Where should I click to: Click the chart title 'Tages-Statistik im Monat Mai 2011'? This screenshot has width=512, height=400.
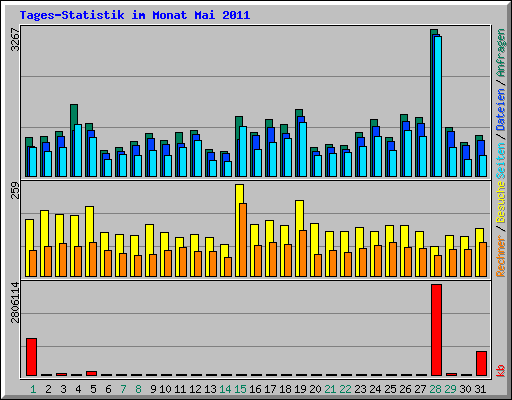tap(135, 15)
